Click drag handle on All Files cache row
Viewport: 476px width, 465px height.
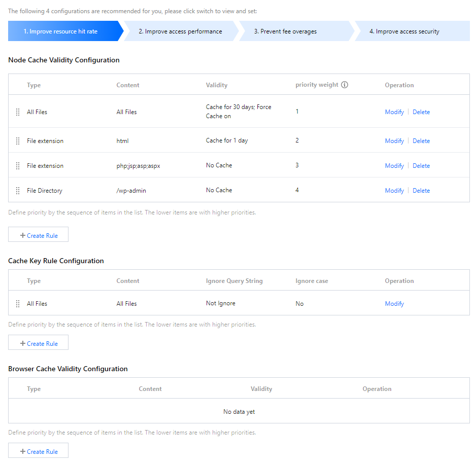click(18, 112)
